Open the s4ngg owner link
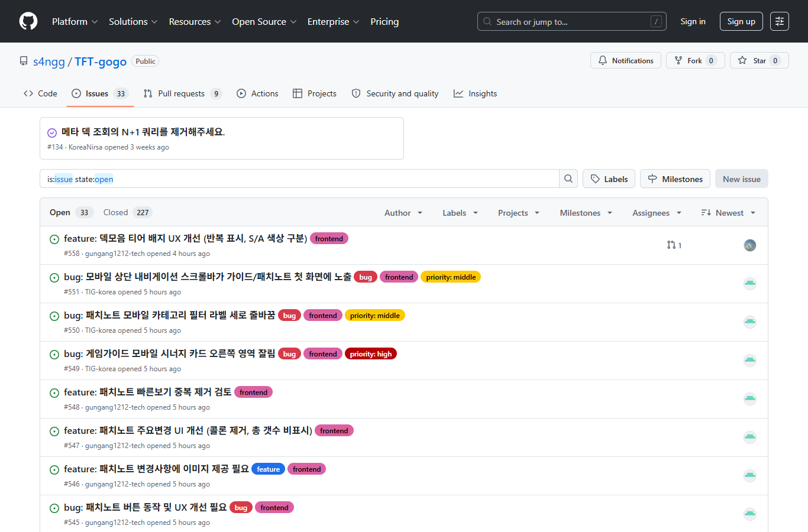Viewport: 808px width, 532px height. [49, 61]
